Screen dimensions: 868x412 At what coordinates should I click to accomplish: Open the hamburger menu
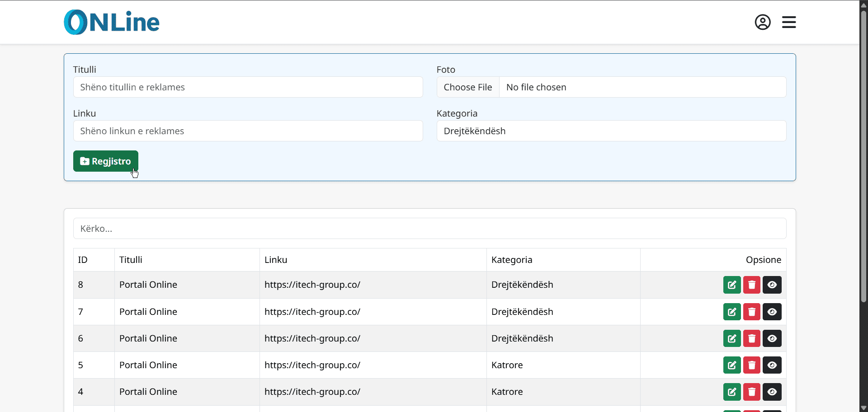click(x=789, y=22)
